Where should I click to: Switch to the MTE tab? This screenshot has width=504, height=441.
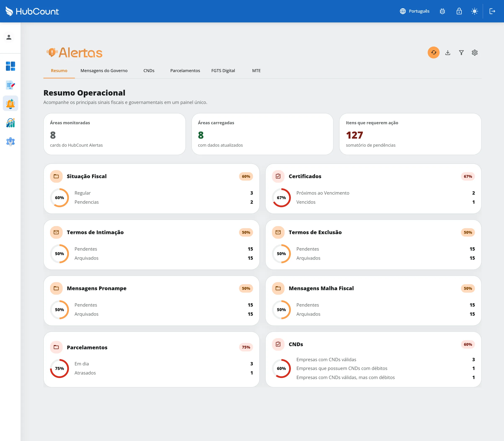tap(256, 71)
